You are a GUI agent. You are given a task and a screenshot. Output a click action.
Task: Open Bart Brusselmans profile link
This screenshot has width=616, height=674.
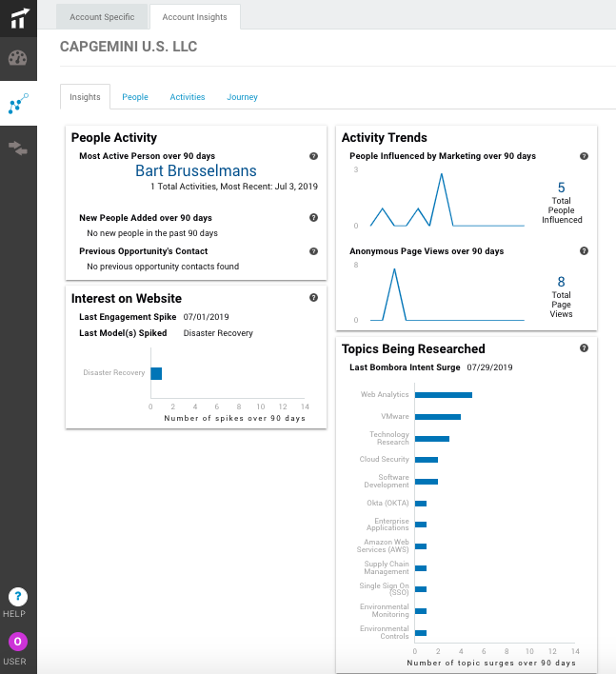click(196, 170)
